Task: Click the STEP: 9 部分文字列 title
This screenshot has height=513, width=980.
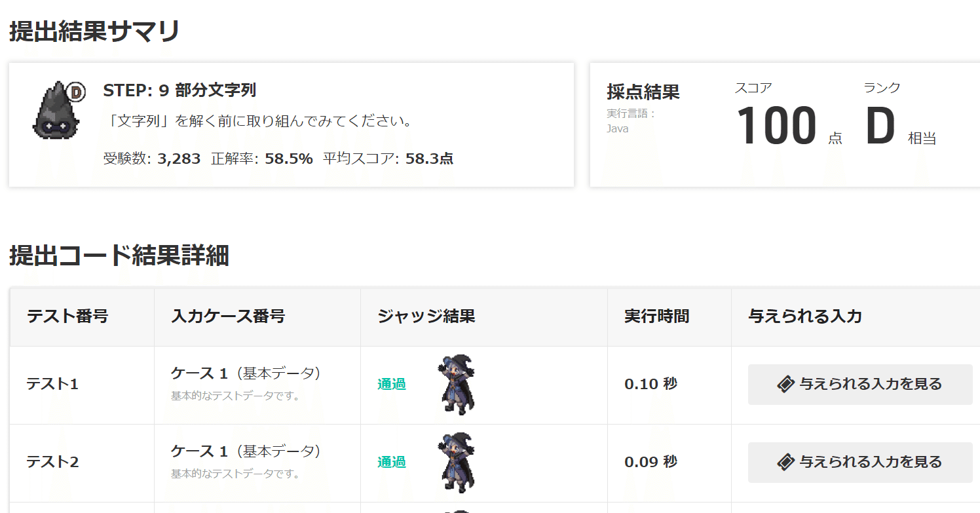Action: (179, 90)
